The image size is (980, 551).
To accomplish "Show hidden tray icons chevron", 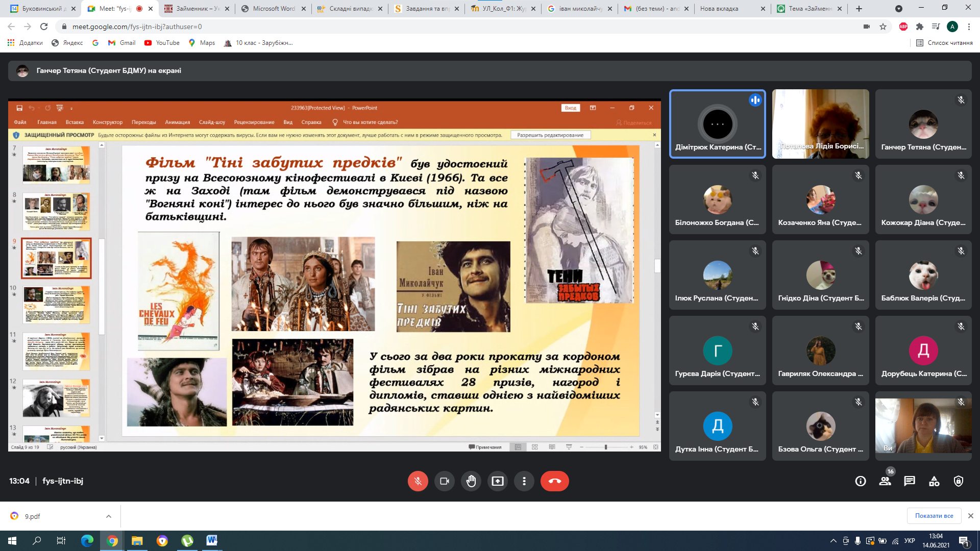I will (x=834, y=541).
